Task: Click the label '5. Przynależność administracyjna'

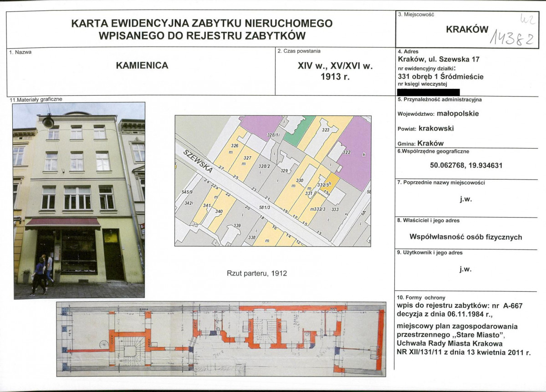Action: pos(439,100)
